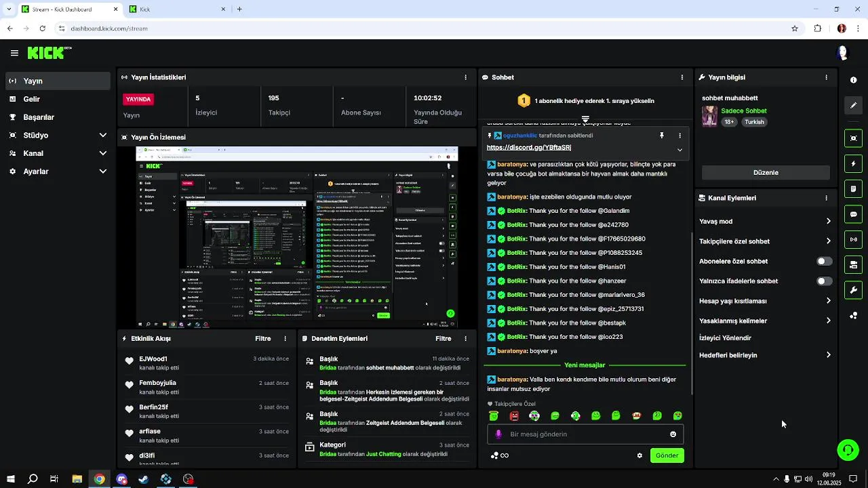Open the hamburger menu next to Kick logo

point(14,53)
